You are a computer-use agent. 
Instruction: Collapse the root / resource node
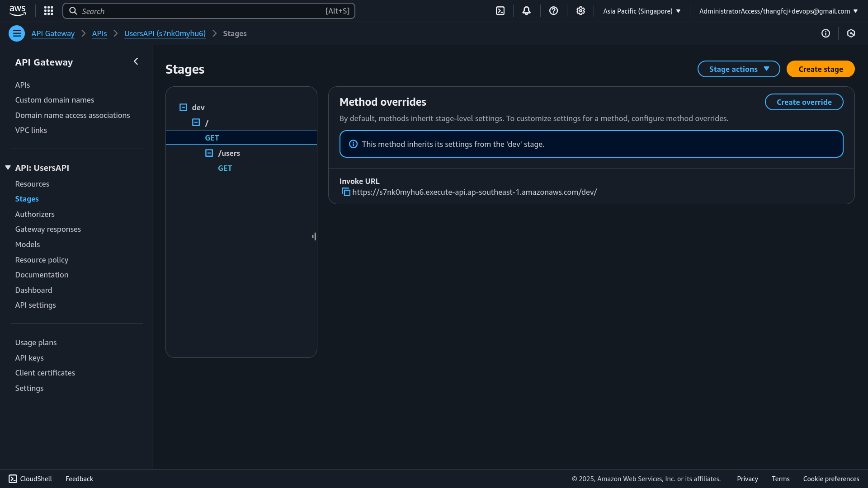coord(196,122)
